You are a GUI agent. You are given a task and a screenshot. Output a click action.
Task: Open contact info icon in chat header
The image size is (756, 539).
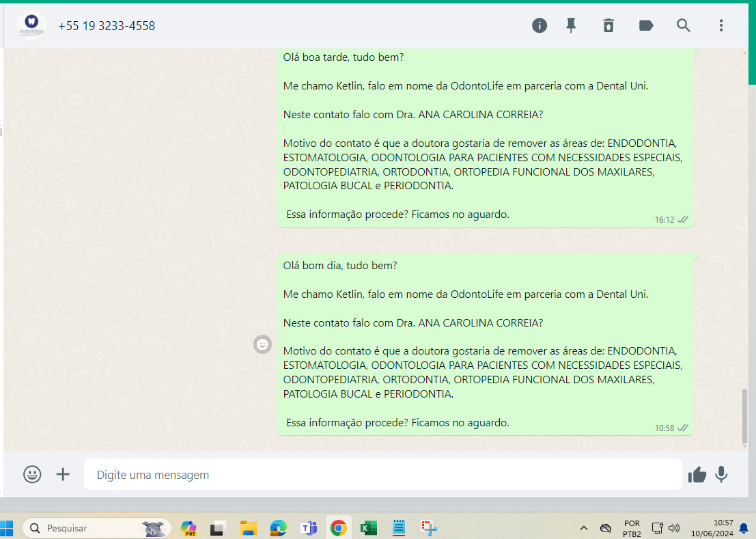[x=539, y=25]
